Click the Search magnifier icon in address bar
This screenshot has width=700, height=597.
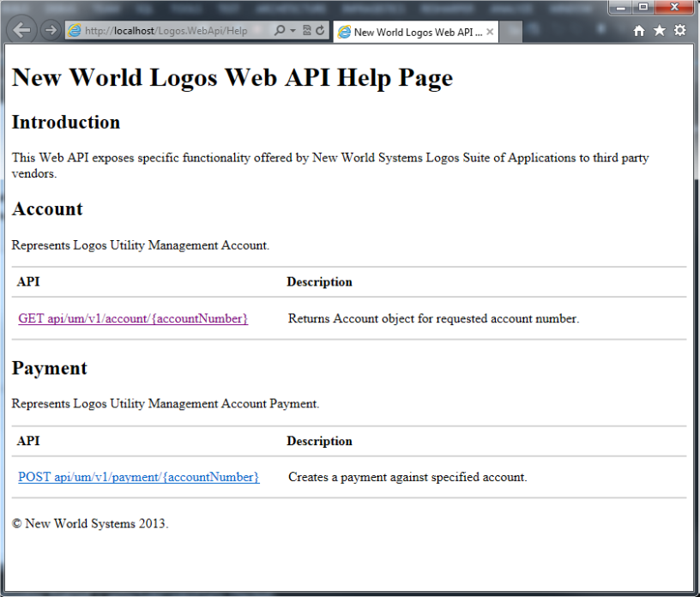pyautogui.click(x=280, y=31)
